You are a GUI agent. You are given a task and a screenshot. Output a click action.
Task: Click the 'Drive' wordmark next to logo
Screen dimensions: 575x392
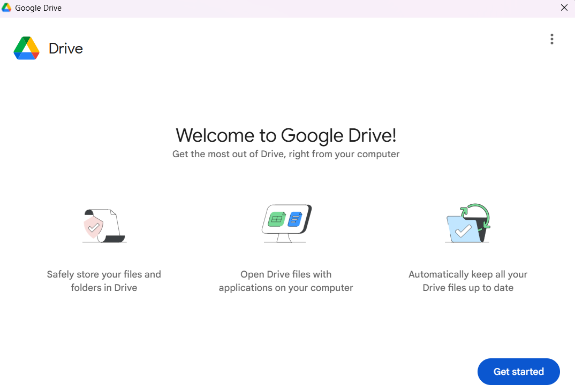coord(66,48)
